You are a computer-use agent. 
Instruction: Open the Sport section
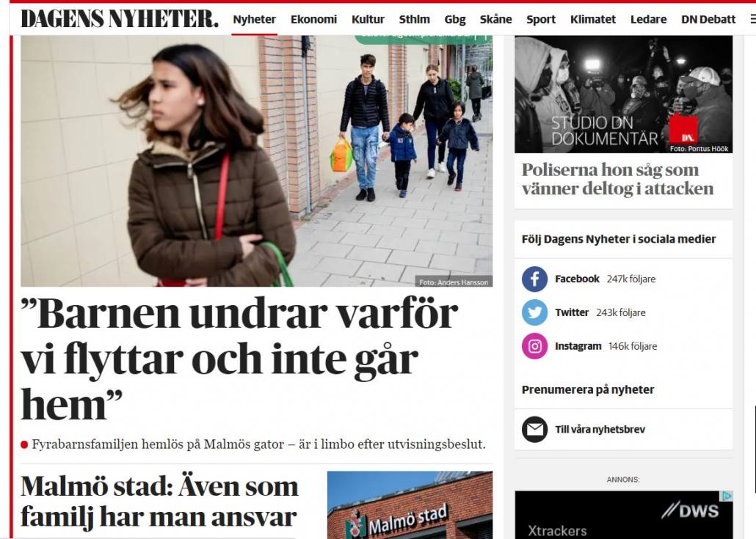tap(540, 20)
